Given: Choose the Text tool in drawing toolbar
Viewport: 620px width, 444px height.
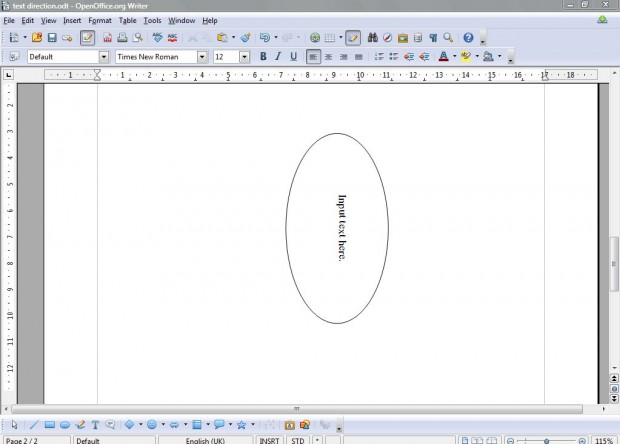Looking at the screenshot, I should click(95, 425).
